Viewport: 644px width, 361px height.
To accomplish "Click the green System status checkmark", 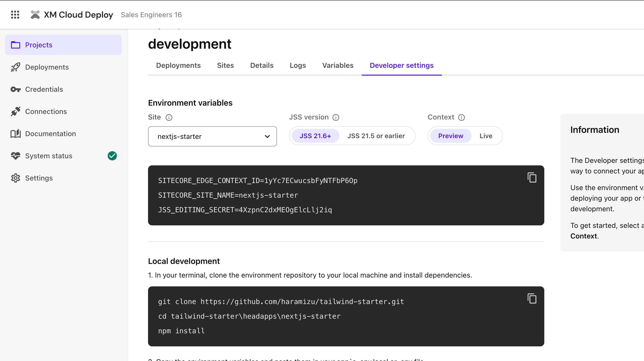I will (x=112, y=156).
